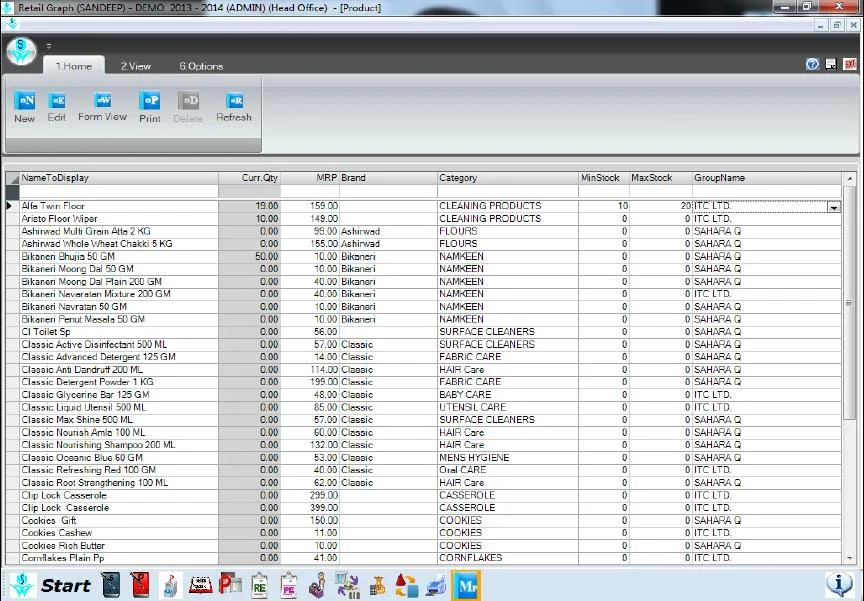
Task: Open the RE clipboard icon in bottom bar
Action: pyautogui.click(x=259, y=585)
